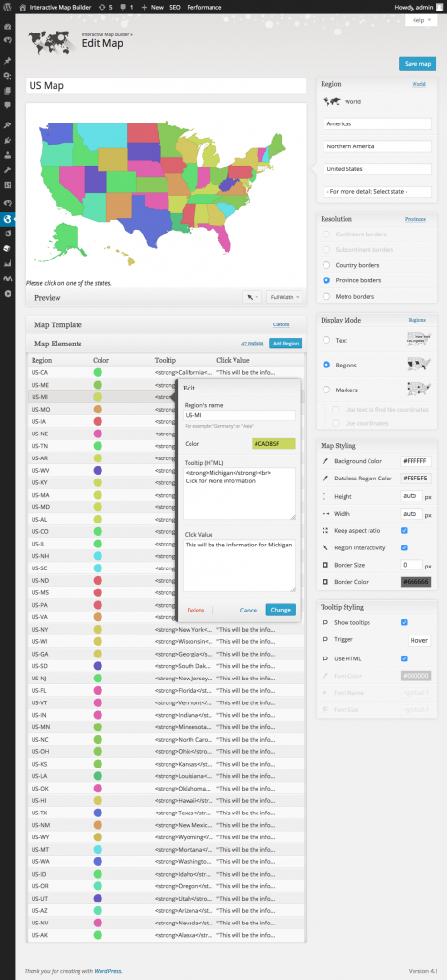Open the Dashboard sidebar icon
The image size is (447, 980).
click(8, 27)
